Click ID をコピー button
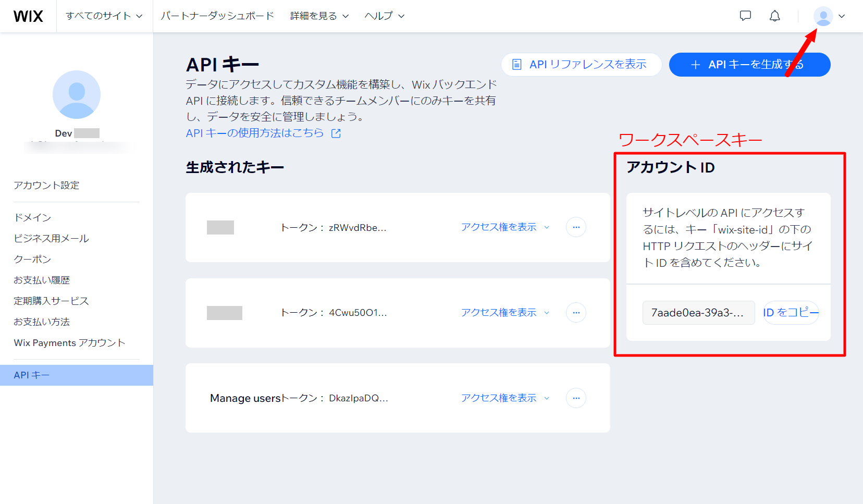This screenshot has height=504, width=863. [x=791, y=313]
